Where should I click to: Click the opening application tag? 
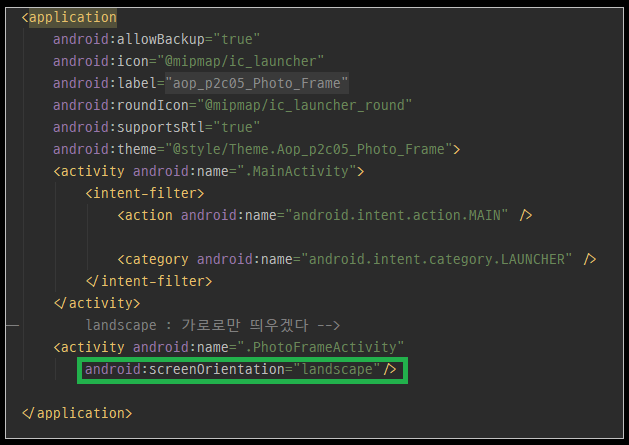click(x=69, y=18)
